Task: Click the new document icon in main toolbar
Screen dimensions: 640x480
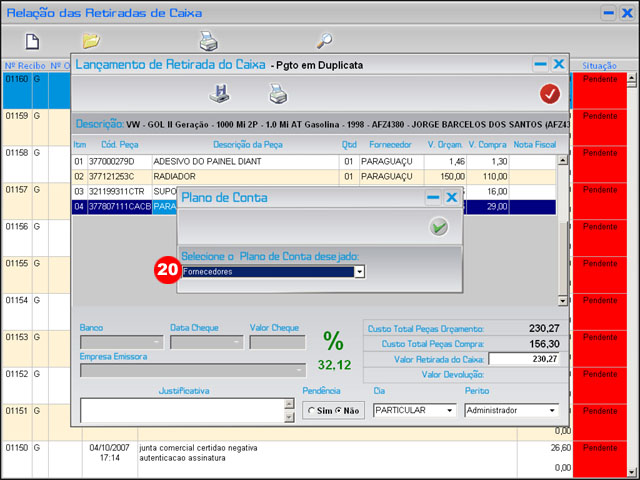Action: point(32,41)
